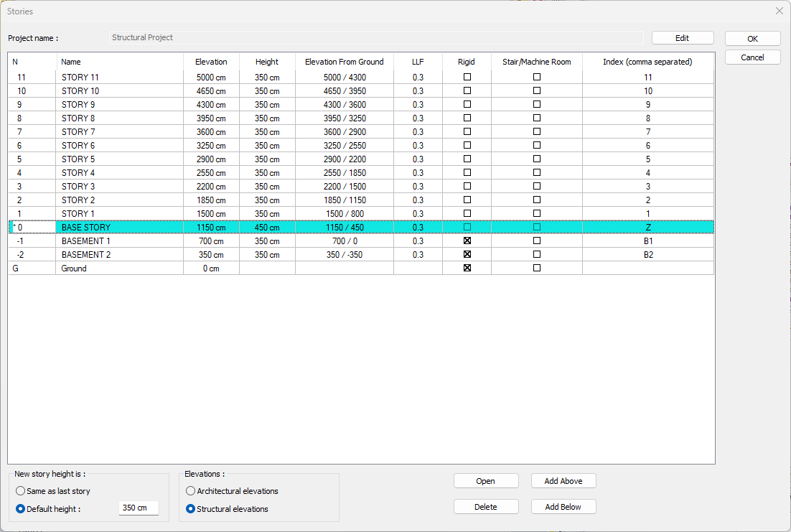Choose the Default height radio button
Screen dimensions: 791x532
click(21, 509)
